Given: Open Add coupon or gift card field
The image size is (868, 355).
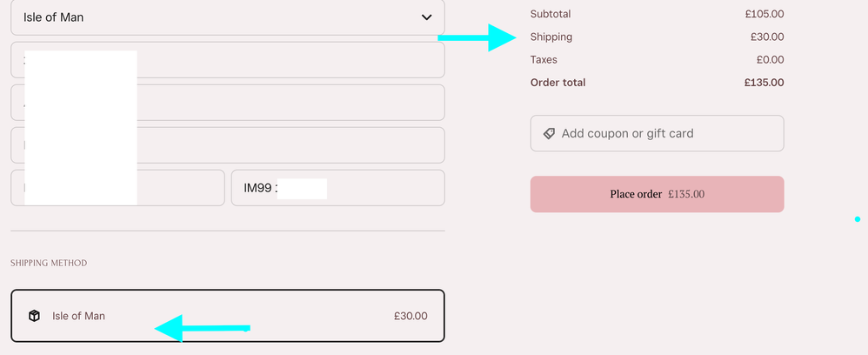Looking at the screenshot, I should [x=658, y=133].
